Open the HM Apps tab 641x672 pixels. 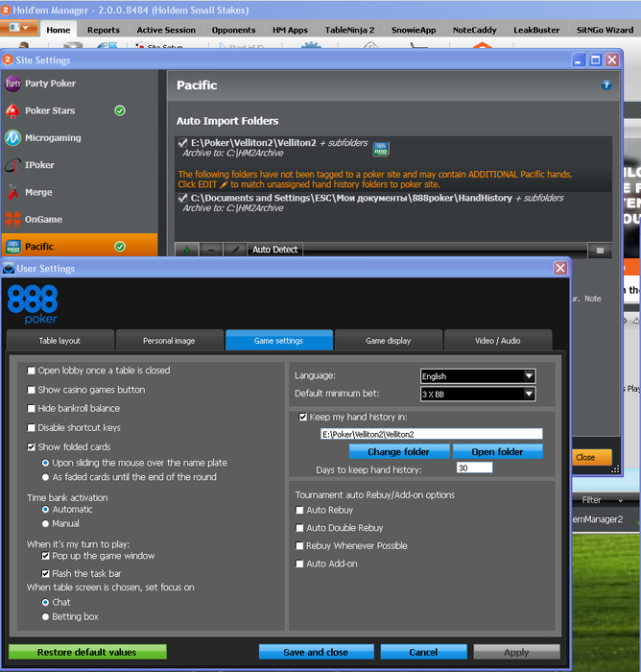coord(290,30)
